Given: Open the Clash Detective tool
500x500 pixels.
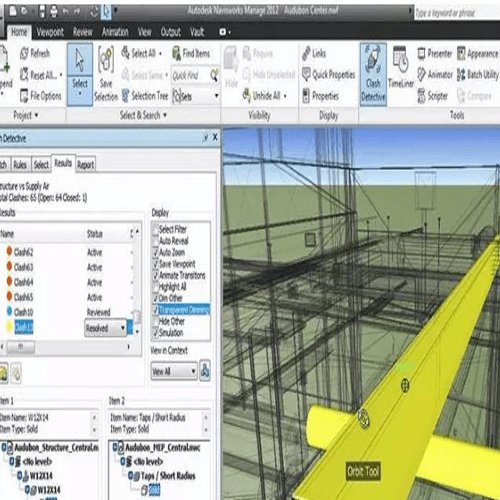Looking at the screenshot, I should 373,74.
